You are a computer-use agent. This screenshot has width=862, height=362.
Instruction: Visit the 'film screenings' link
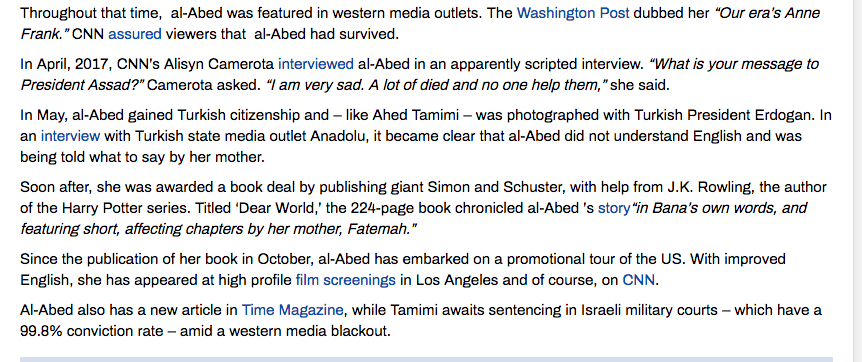click(x=345, y=280)
